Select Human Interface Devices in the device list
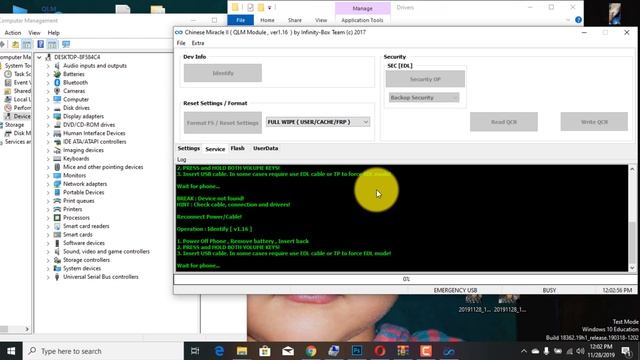This screenshot has height=360, width=640. 94,133
